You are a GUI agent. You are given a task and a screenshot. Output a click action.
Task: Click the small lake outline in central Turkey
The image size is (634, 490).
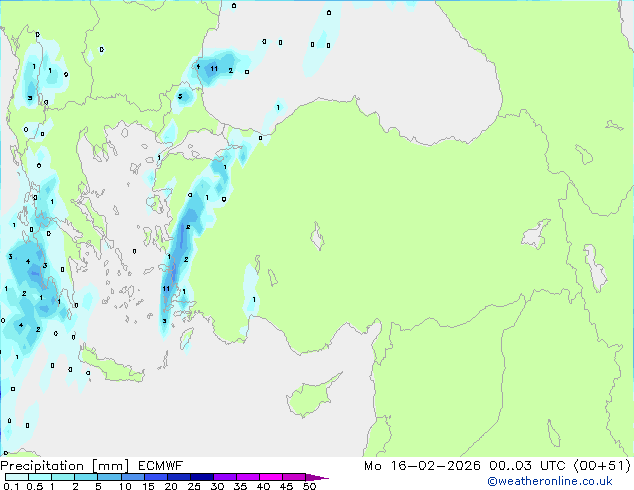319,240
